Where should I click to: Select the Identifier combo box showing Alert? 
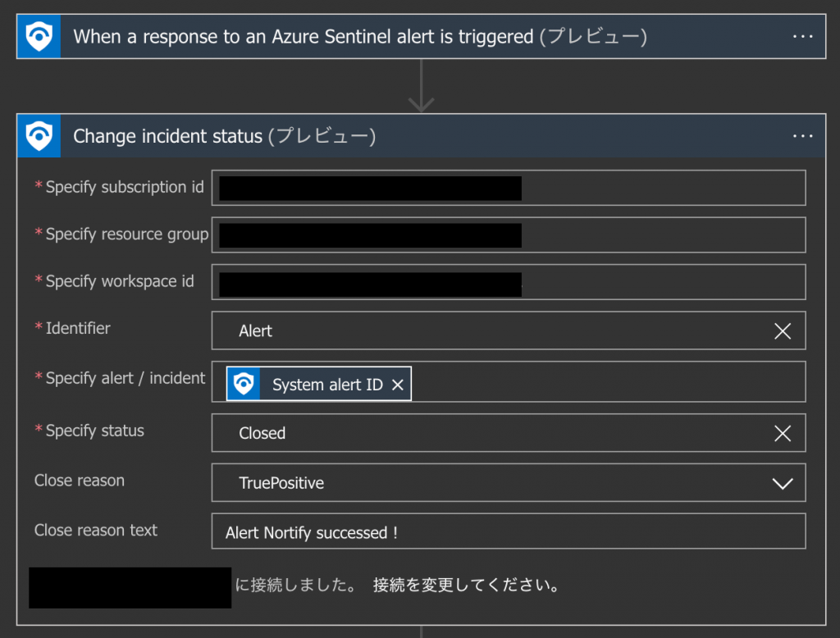tap(509, 330)
